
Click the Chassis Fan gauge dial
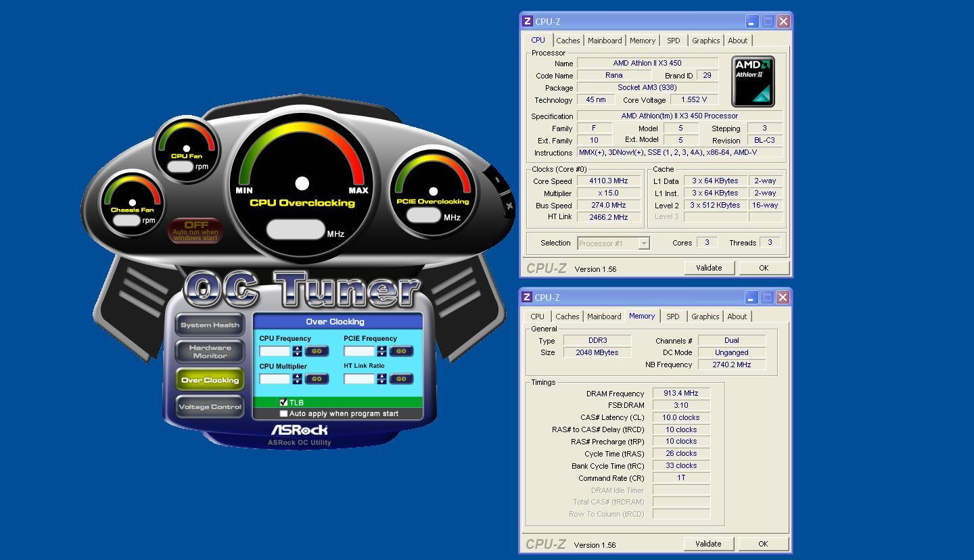(133, 202)
